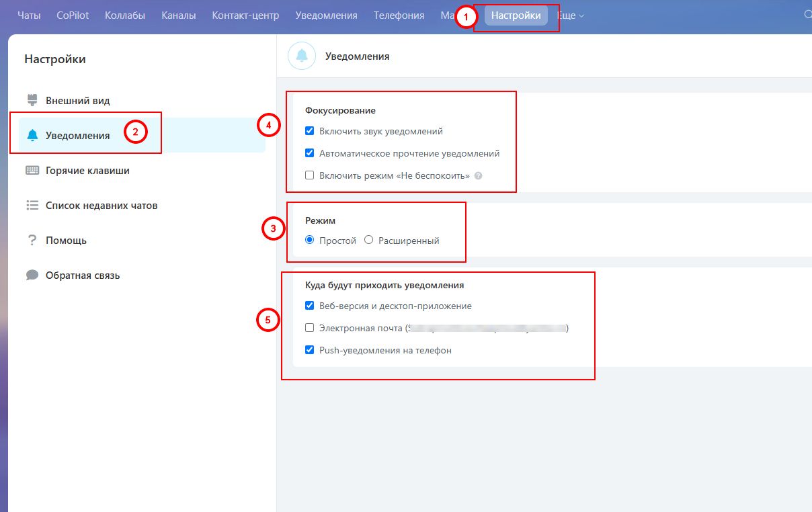Uncheck Веб-версия и десктоп-приложение
This screenshot has width=812, height=512.
pos(310,306)
